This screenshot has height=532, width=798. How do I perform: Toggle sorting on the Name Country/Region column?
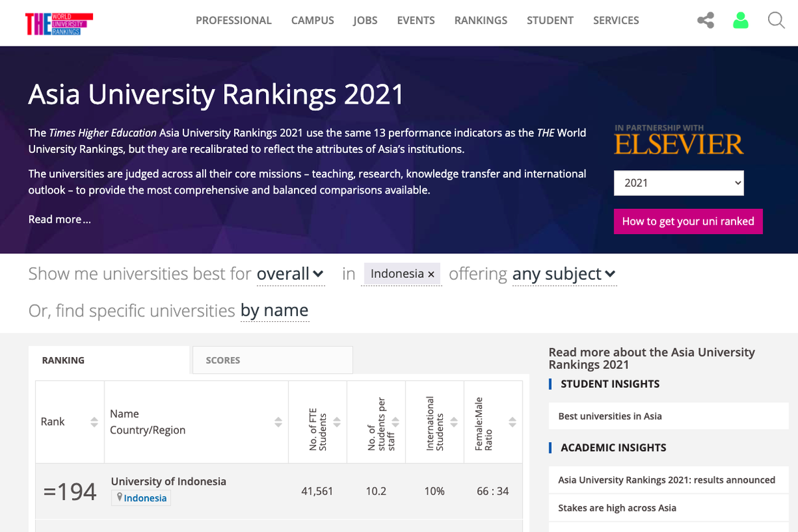[279, 422]
